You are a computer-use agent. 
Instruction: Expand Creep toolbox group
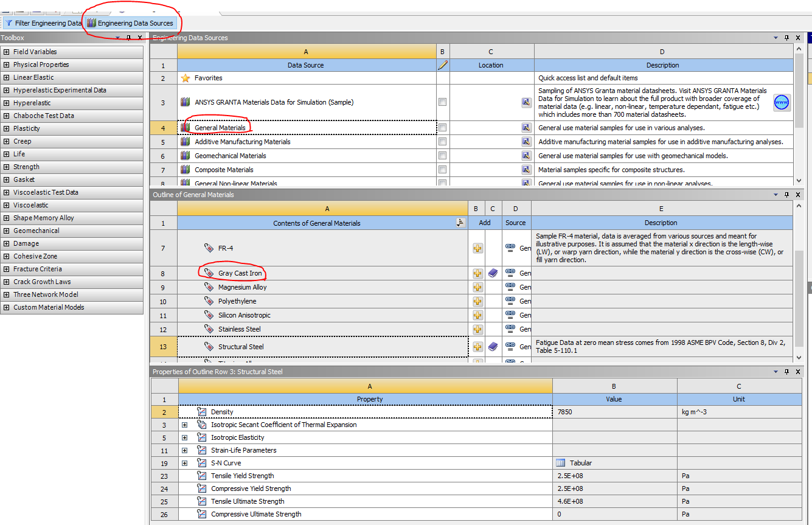(7, 141)
